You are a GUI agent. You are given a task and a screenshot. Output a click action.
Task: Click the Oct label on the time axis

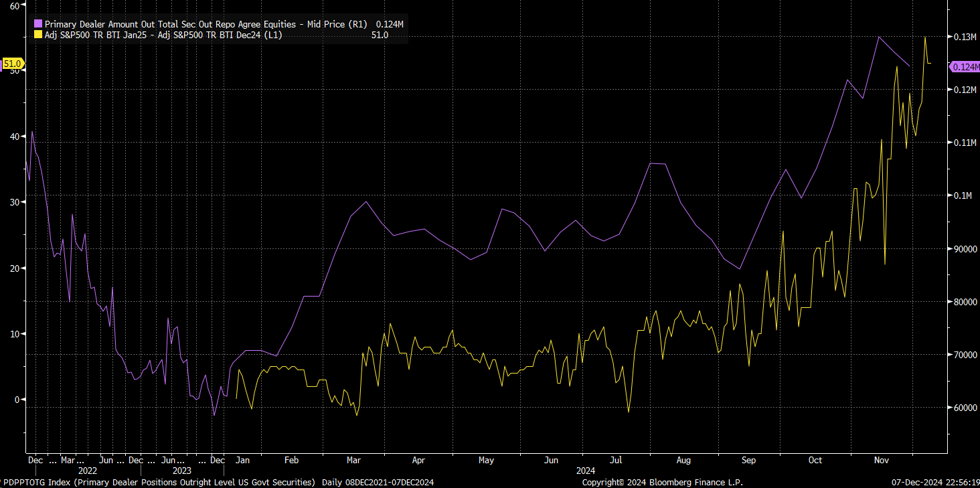[815, 461]
